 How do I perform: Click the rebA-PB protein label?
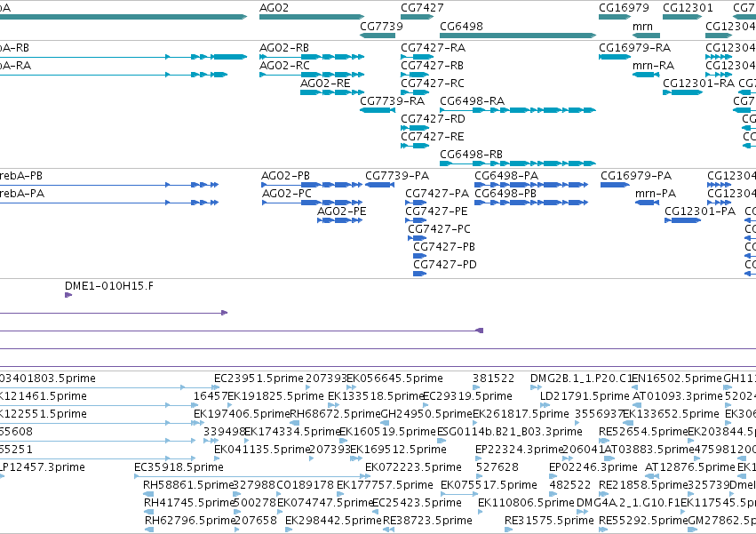click(x=20, y=176)
